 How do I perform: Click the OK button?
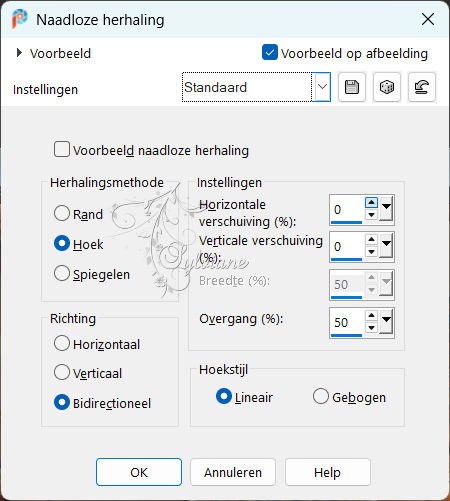point(139,472)
